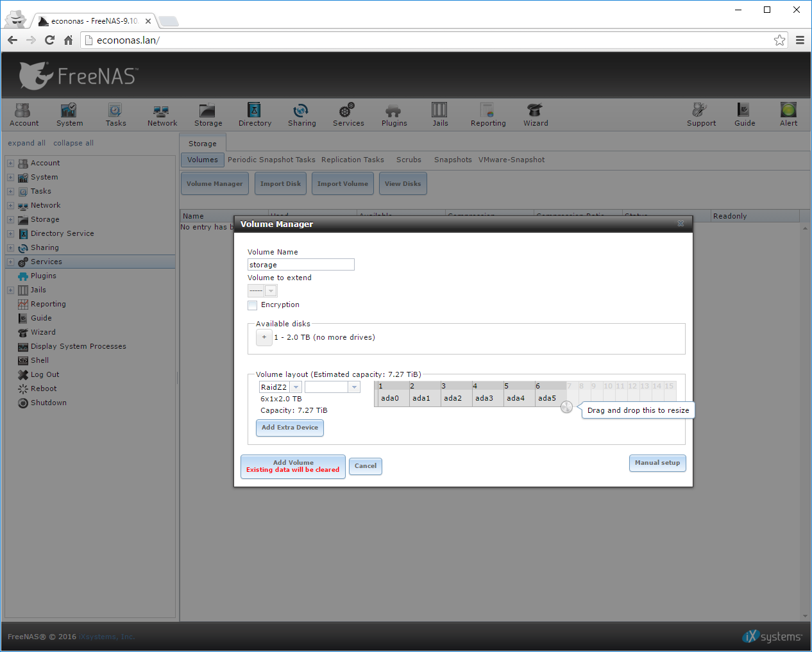Click the View Disks button
Viewport: 812px width, 652px height.
[x=403, y=183]
